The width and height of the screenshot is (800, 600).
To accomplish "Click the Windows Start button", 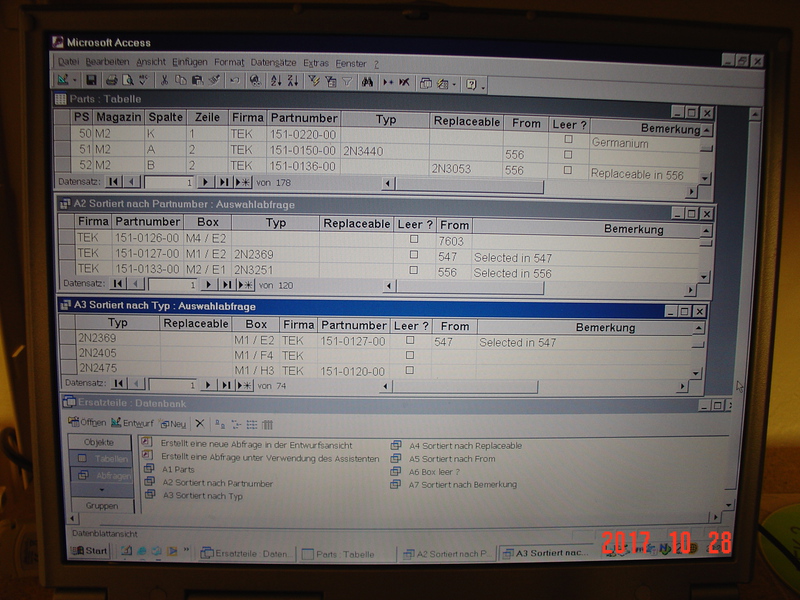I will [90, 551].
